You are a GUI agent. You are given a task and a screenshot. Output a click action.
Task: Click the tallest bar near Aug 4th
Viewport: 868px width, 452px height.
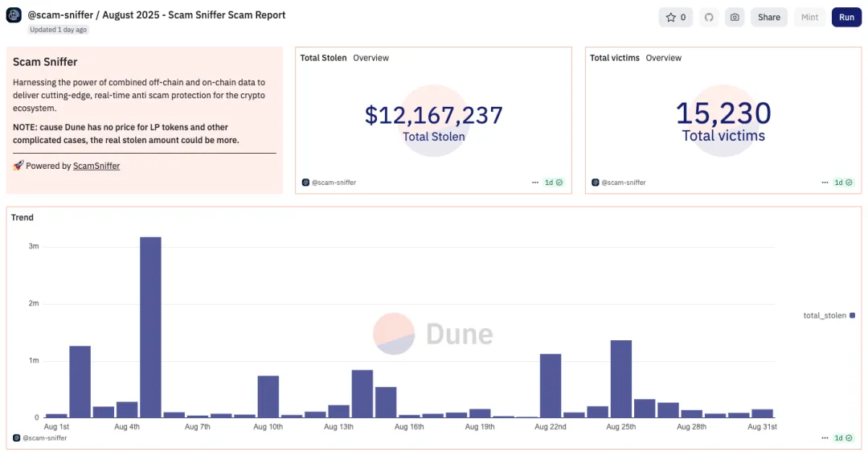150,326
